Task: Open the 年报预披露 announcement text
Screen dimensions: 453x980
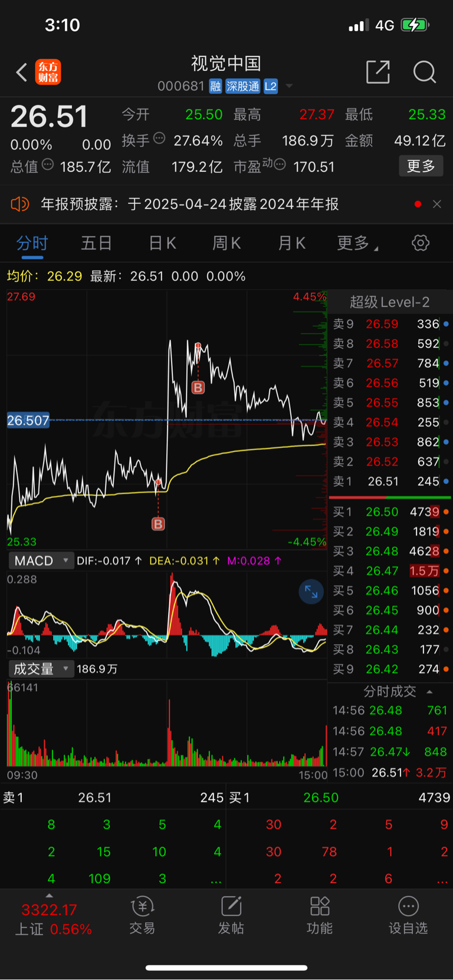Action: [x=189, y=204]
